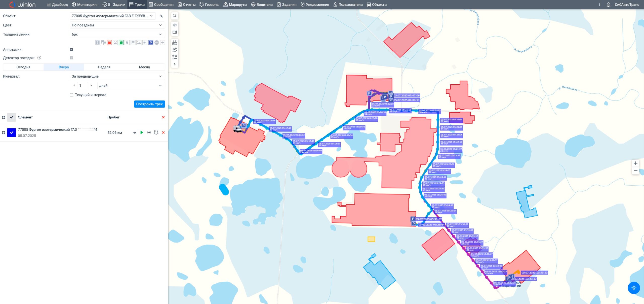The height and width of the screenshot is (304, 644).
Task: Toggle map visibility eye icon
Action: click(x=175, y=25)
